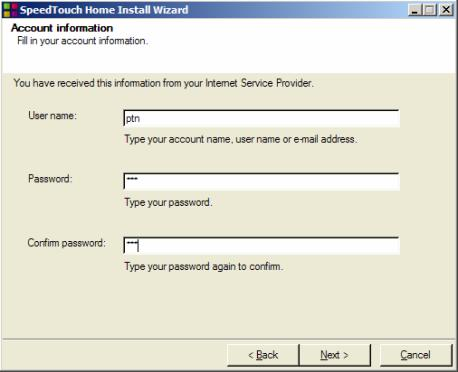Focus the User name field containing ptn
458x372 pixels.
click(261, 119)
